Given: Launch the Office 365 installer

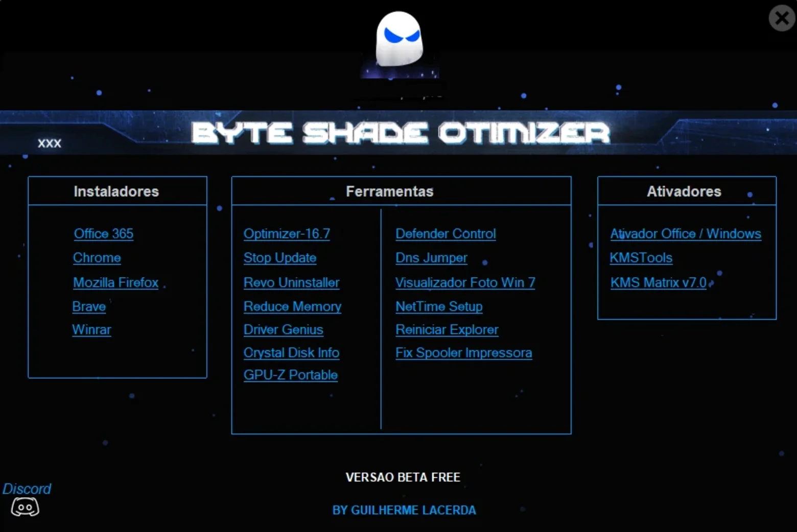Looking at the screenshot, I should [x=104, y=234].
